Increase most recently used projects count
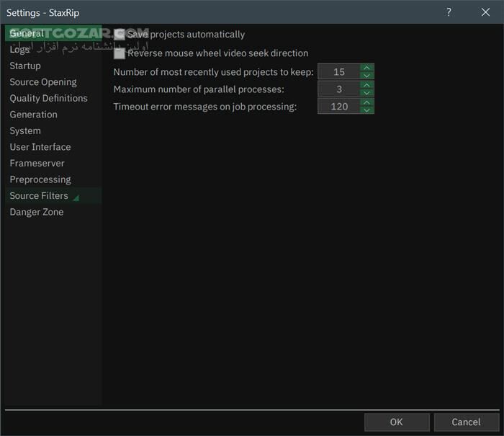The image size is (504, 436). [x=367, y=68]
